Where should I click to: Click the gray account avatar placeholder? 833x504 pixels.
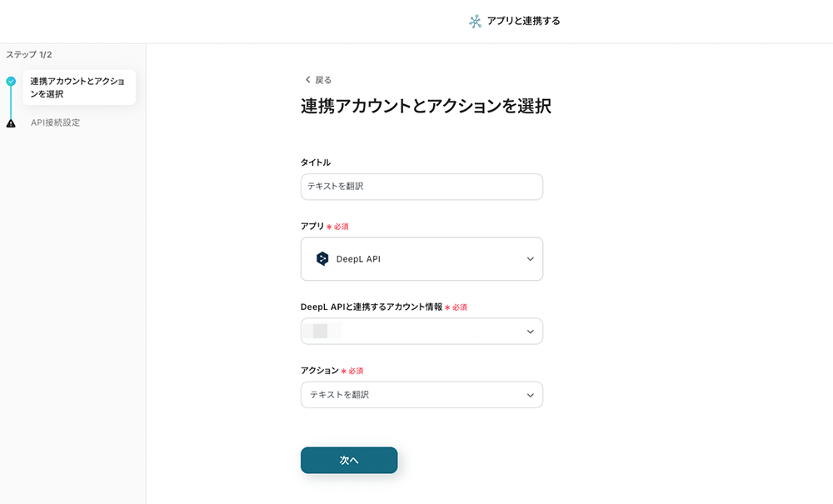coord(321,332)
